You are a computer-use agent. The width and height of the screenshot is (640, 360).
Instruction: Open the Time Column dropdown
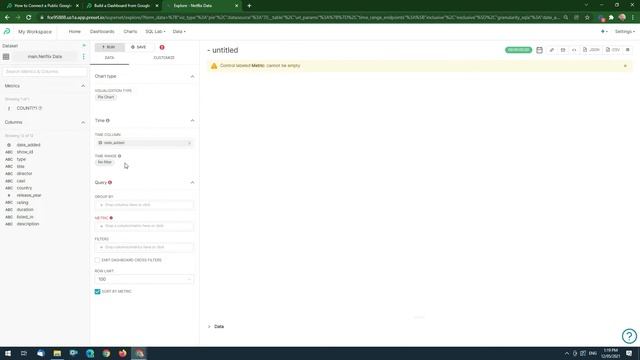coord(144,143)
